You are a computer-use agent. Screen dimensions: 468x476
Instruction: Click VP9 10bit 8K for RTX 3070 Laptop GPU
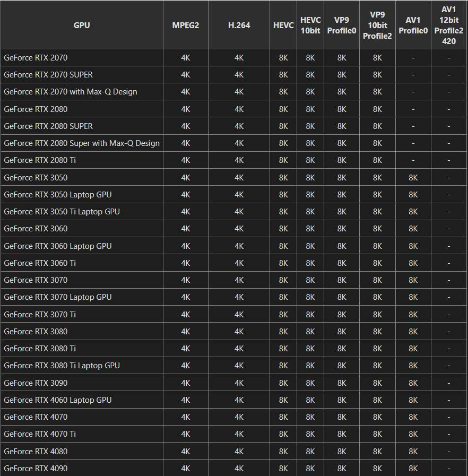(377, 297)
